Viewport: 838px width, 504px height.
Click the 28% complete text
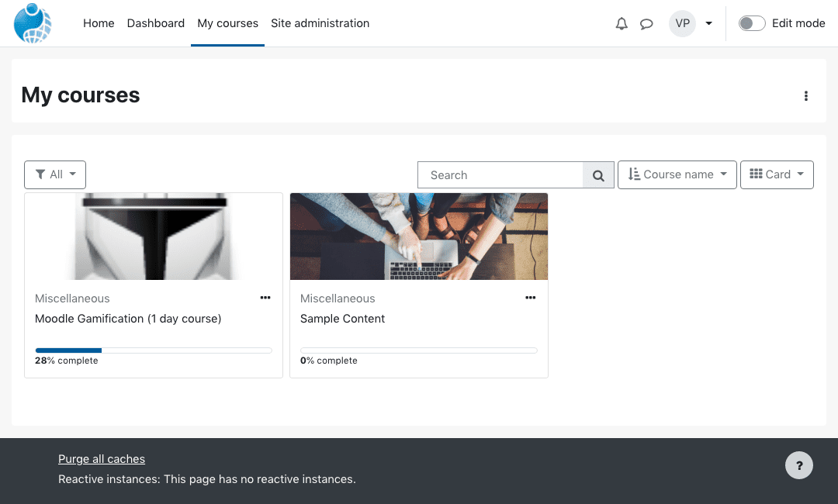pos(67,361)
